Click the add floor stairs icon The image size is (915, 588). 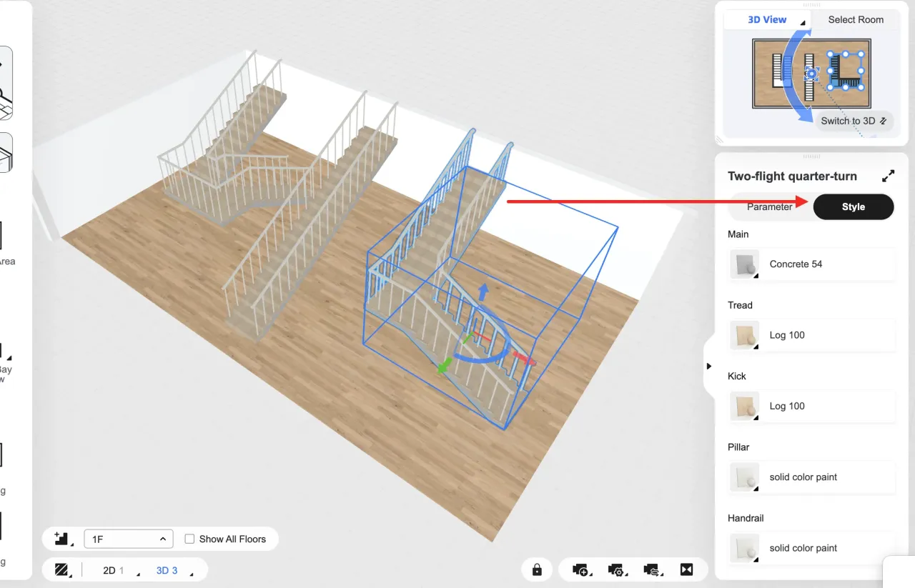61,539
